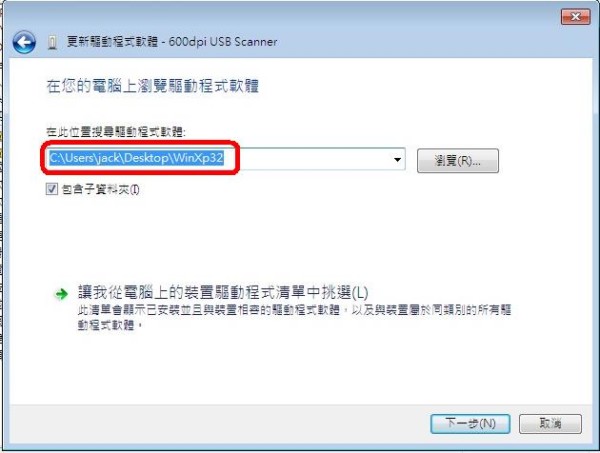Click the 取消 cancel button

550,424
